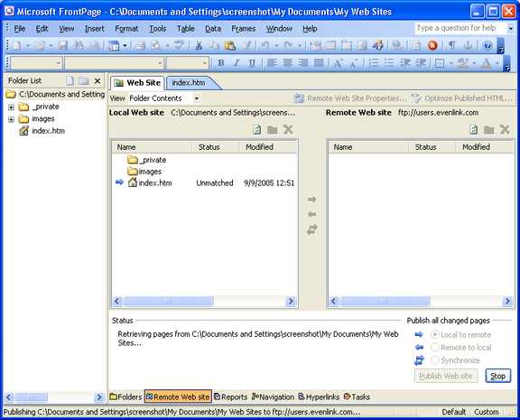Switch to Hyperlinks view at bottom
Screen dimensions: 520x420
coord(319,397)
